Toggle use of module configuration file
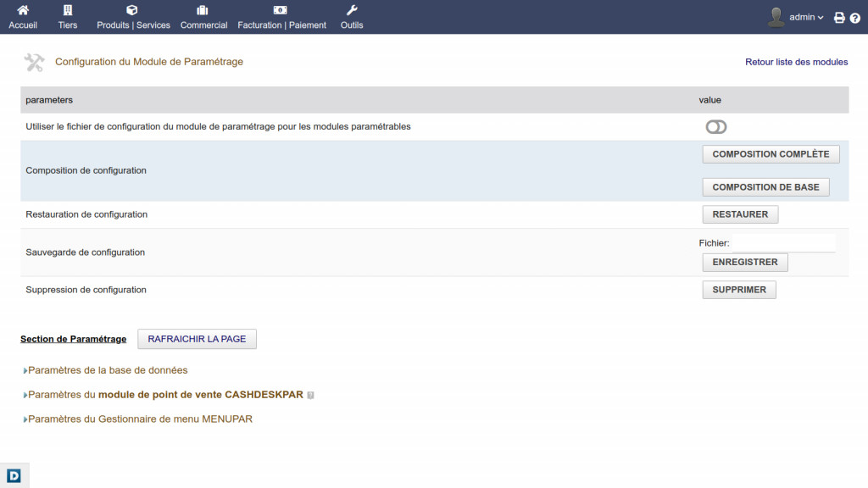 pyautogui.click(x=715, y=127)
